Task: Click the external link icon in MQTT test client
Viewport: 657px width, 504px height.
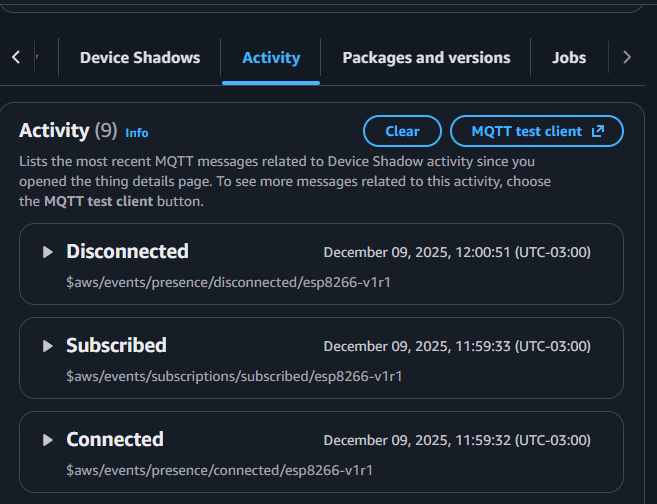Action: coord(598,131)
